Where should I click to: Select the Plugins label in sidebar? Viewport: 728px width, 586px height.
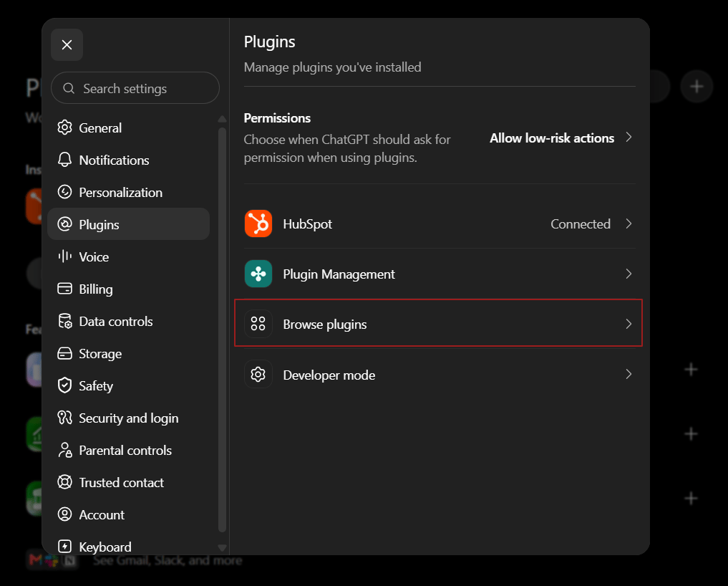click(x=99, y=225)
